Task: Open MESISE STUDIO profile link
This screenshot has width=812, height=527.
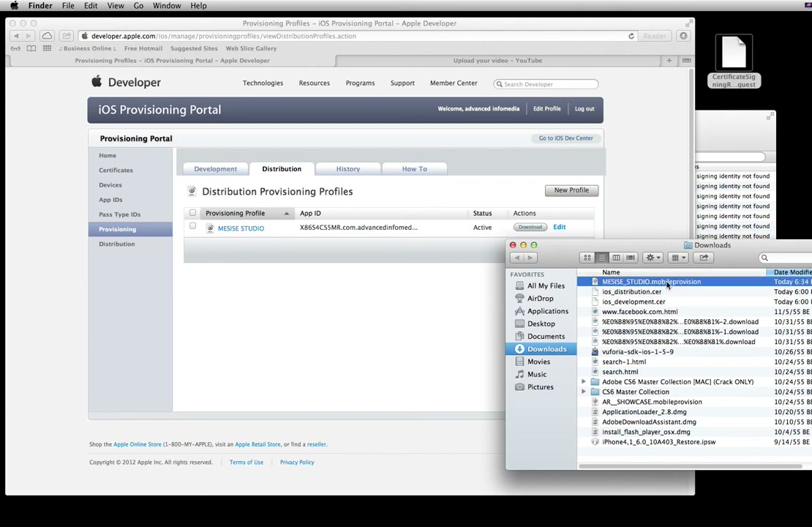Action: [x=241, y=228]
